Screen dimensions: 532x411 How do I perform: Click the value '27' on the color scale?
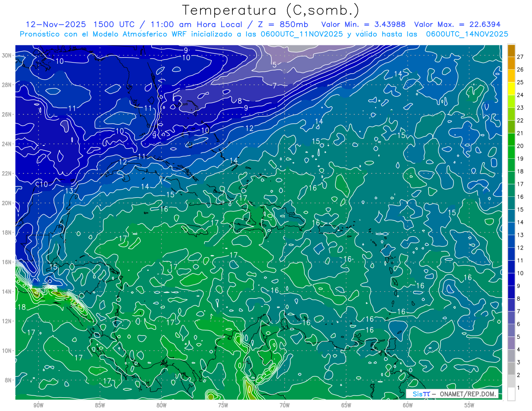click(x=520, y=57)
